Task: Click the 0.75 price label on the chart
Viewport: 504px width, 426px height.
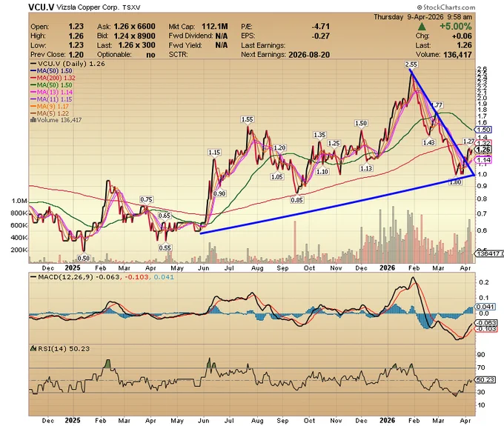Action: 146,199
